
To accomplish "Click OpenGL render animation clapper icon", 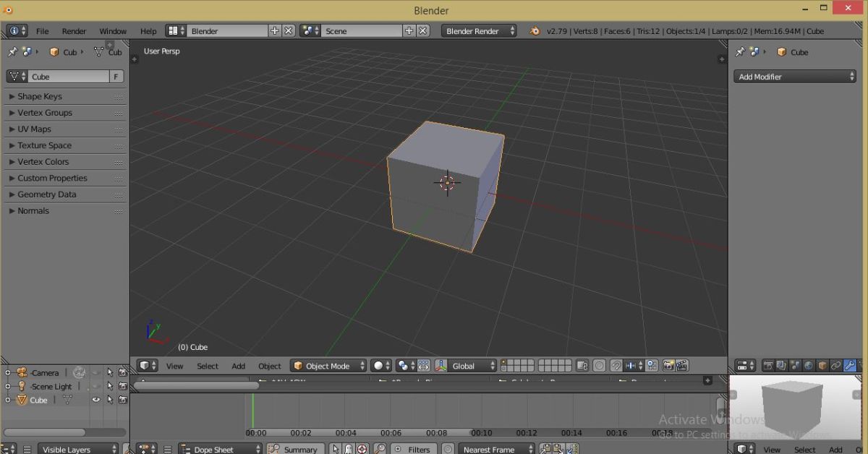I will coord(681,366).
